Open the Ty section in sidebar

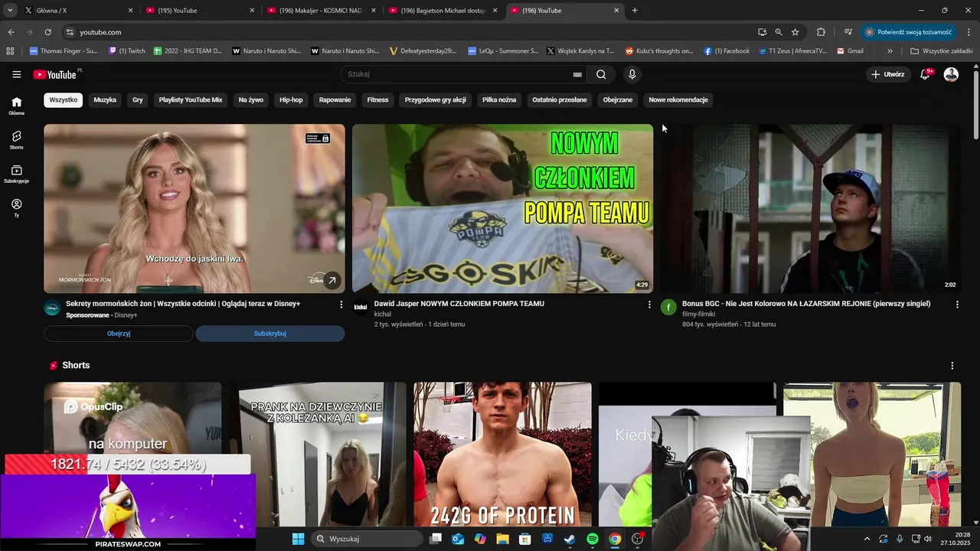(17, 208)
